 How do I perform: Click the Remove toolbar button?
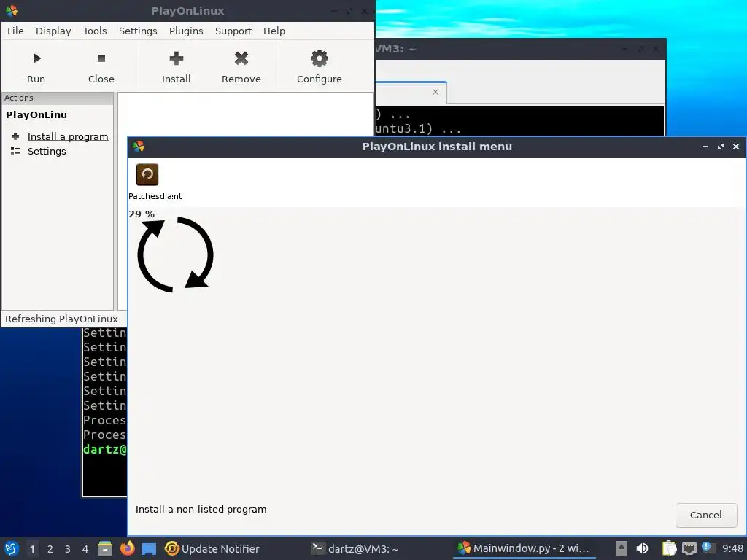pos(241,67)
